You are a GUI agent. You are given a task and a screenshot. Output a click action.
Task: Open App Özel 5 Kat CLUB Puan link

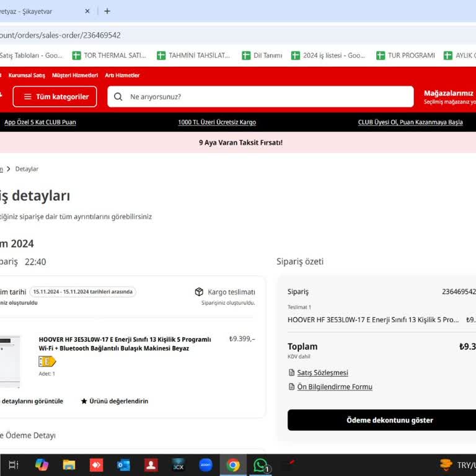point(40,122)
